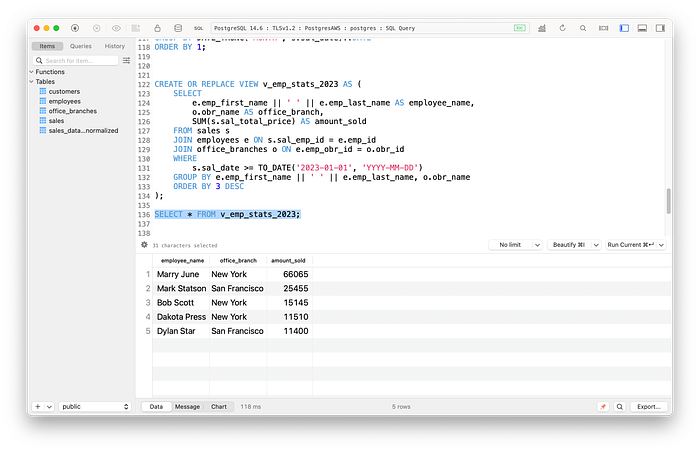The image size is (700, 452).
Task: Click the filter options icon beside search
Action: click(x=126, y=60)
